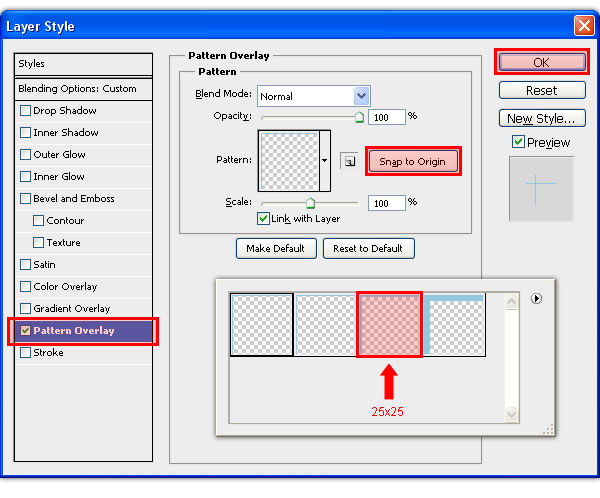600x498 pixels.
Task: Click style preview thumbnail with cross
Action: (541, 189)
